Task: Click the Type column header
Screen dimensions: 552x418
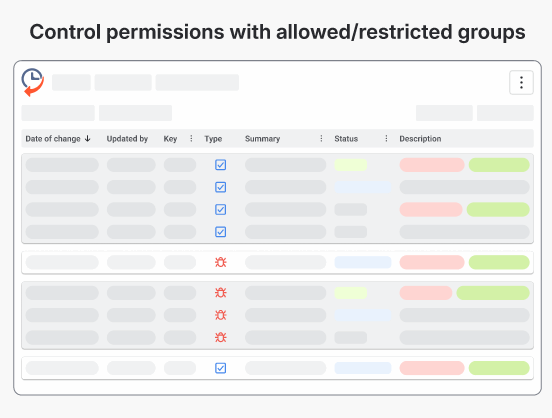Action: [x=213, y=139]
